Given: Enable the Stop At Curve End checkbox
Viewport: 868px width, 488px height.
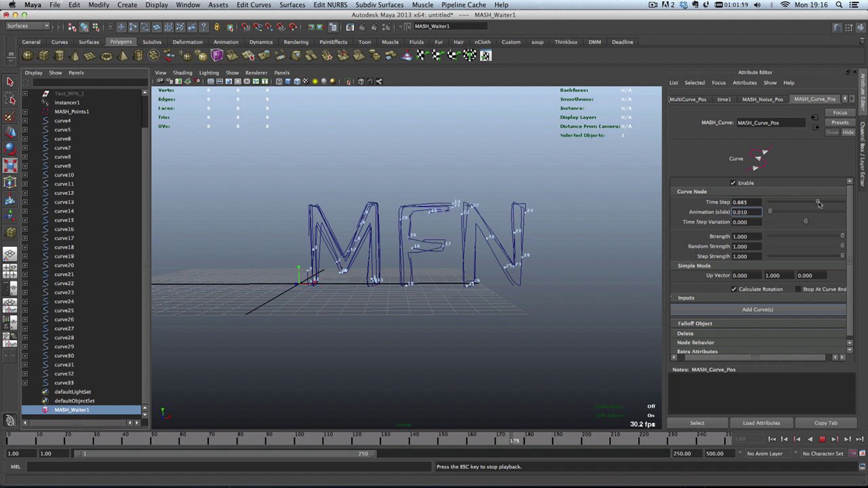Looking at the screenshot, I should point(798,289).
